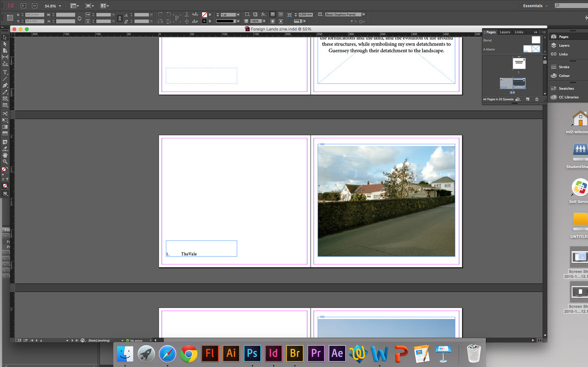Open Google Chrome from the Dock
Image resolution: width=588 pixels, height=367 pixels.
(189, 353)
